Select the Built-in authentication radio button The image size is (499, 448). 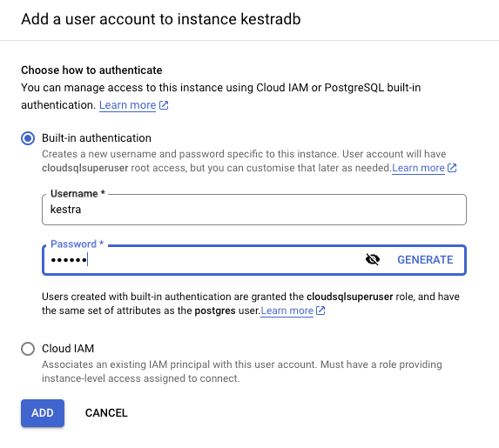[28, 138]
